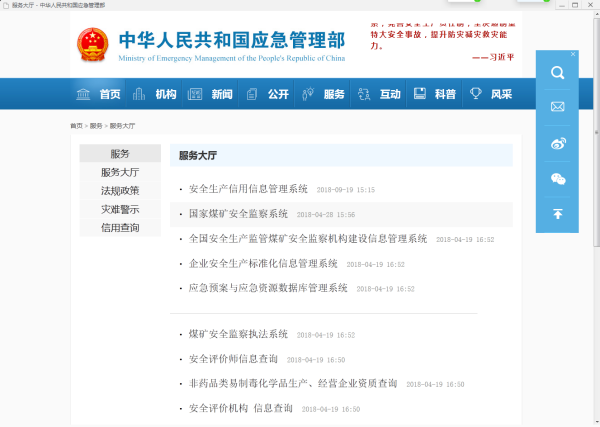
Task: Click the 公开 document icon in navbar
Action: (251, 94)
